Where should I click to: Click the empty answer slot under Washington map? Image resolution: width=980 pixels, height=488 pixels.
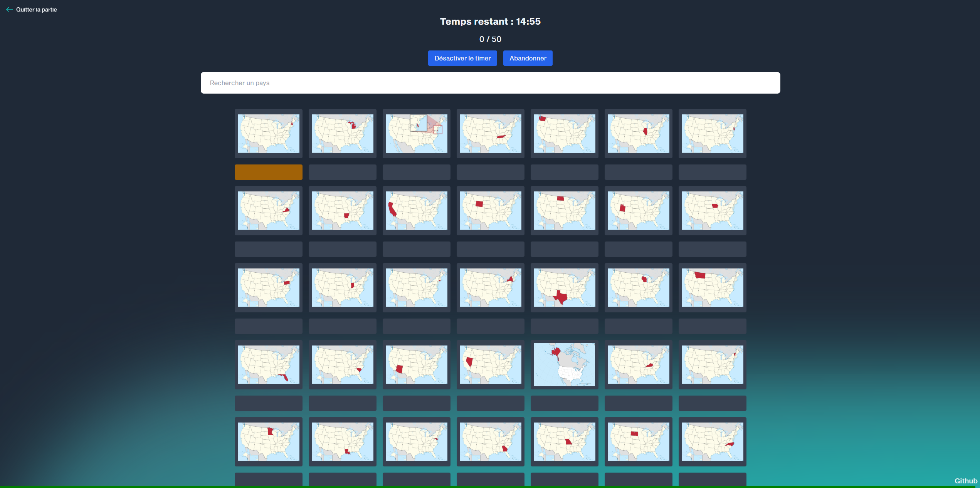(x=565, y=172)
